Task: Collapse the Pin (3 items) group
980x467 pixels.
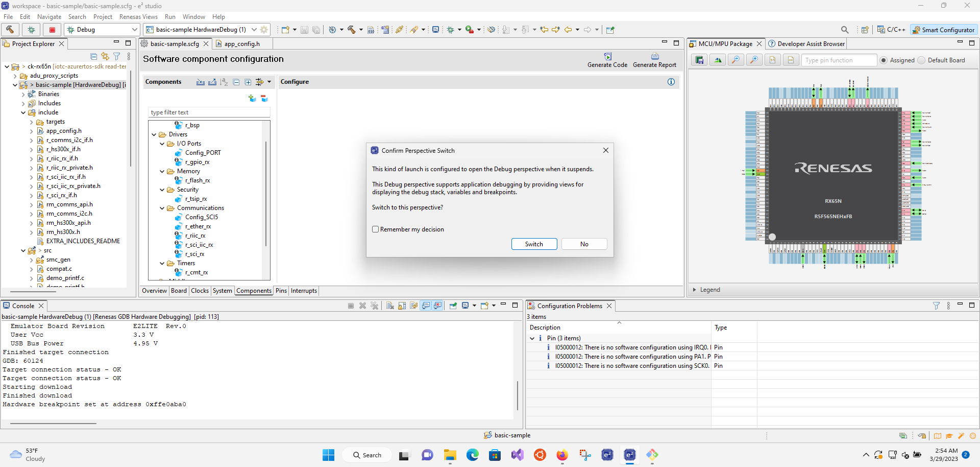Action: coord(532,338)
